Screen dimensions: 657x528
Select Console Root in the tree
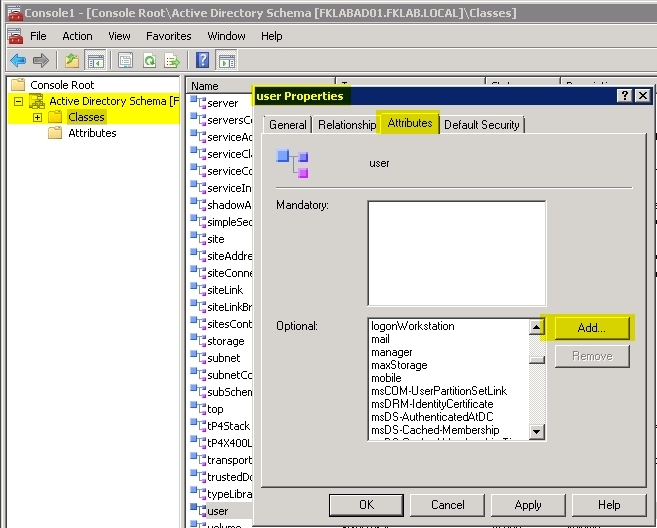click(62, 85)
